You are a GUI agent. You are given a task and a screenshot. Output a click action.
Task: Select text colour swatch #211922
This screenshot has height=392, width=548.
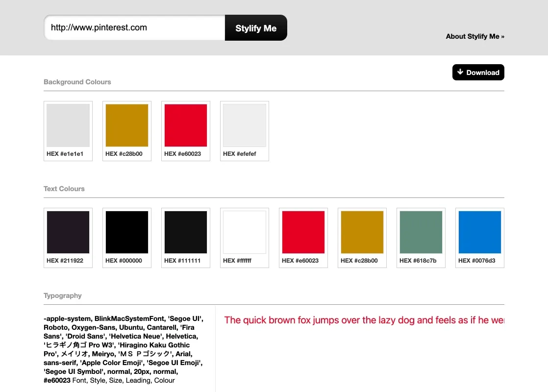point(68,232)
